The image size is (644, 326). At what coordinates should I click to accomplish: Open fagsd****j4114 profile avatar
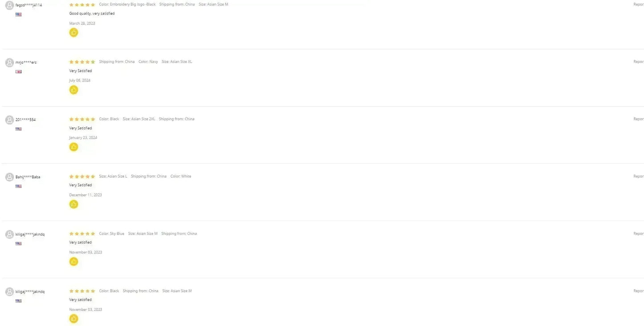tap(9, 5)
